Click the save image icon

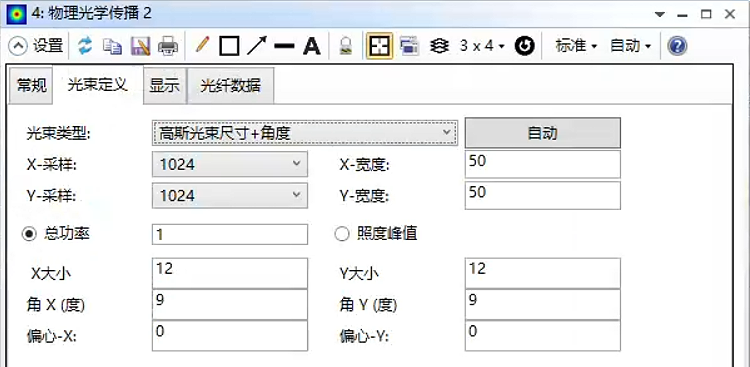pos(140,46)
